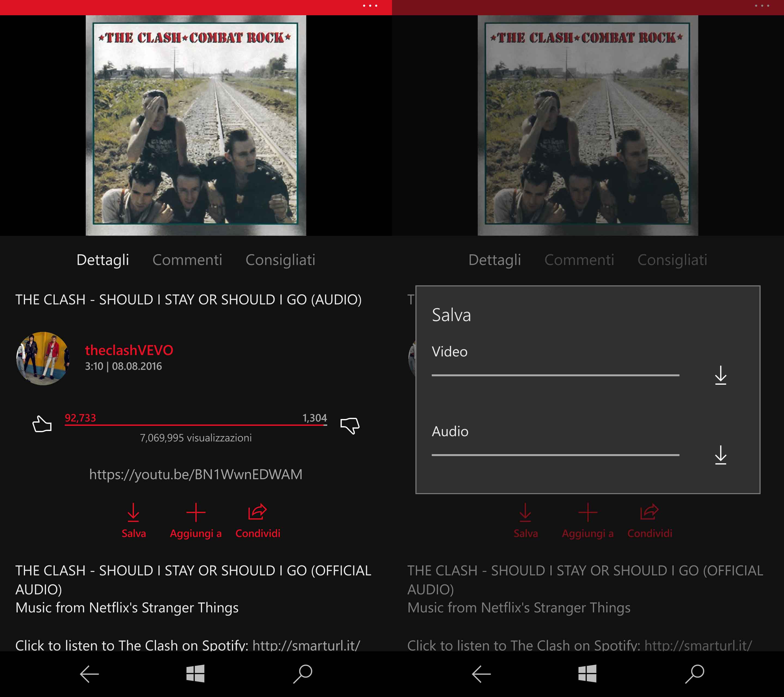Select 'Music from Netflix's Stranger Things' on right
Image resolution: width=784 pixels, height=697 pixels.
coord(519,608)
